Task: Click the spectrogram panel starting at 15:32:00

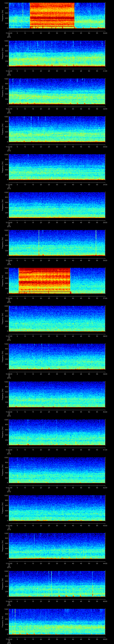Action: point(57,129)
